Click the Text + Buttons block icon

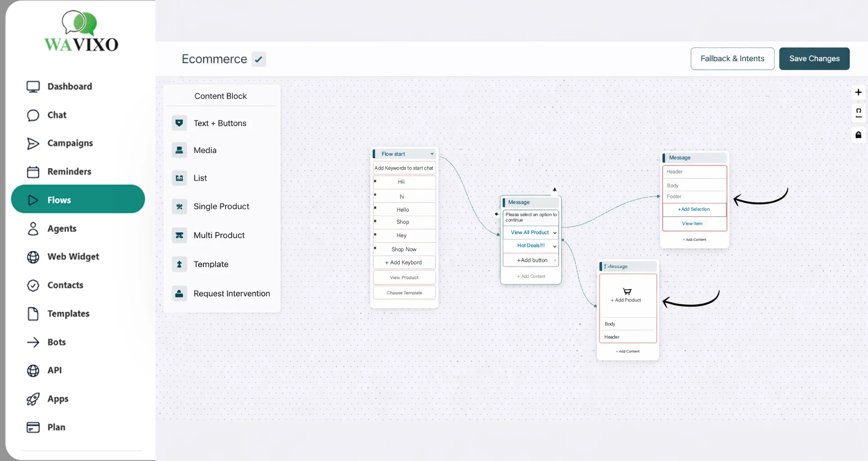[x=179, y=123]
